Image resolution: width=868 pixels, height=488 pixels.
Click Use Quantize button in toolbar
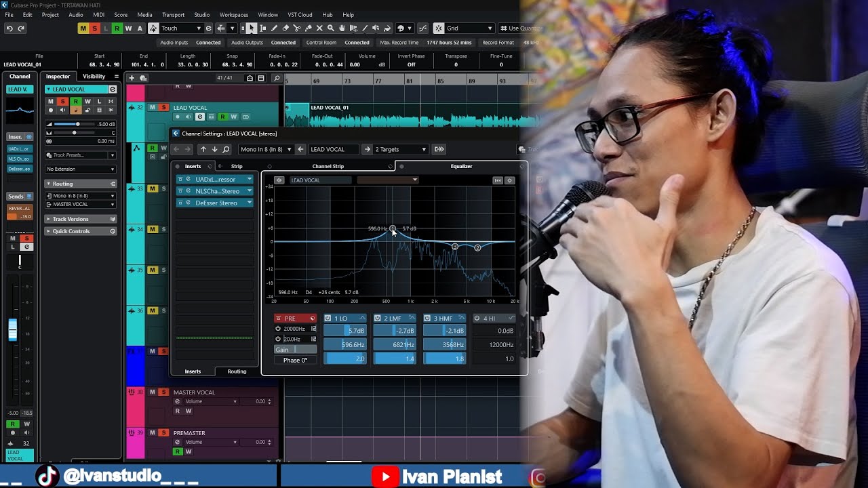pos(519,28)
